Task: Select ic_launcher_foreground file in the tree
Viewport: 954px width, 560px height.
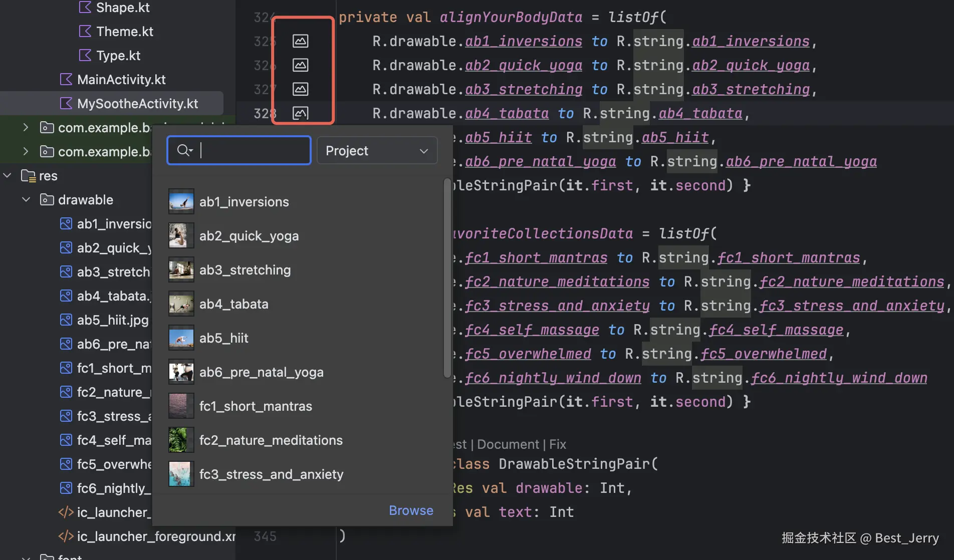Action: (156, 536)
